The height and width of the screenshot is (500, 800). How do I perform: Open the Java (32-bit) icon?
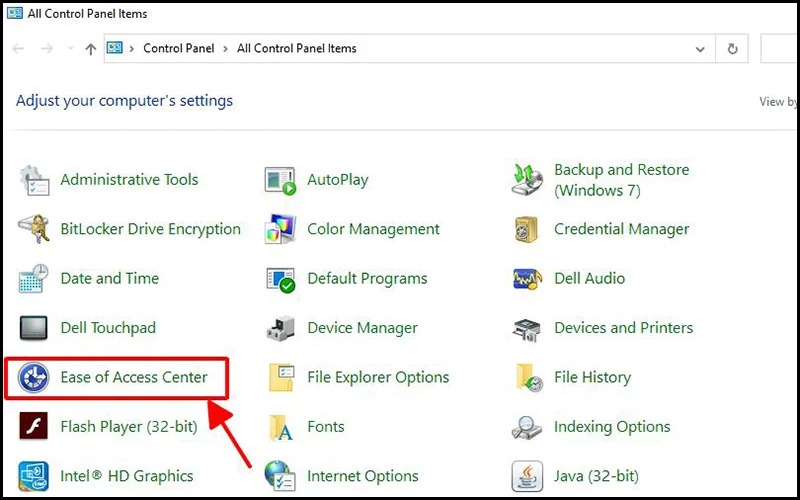tap(527, 476)
